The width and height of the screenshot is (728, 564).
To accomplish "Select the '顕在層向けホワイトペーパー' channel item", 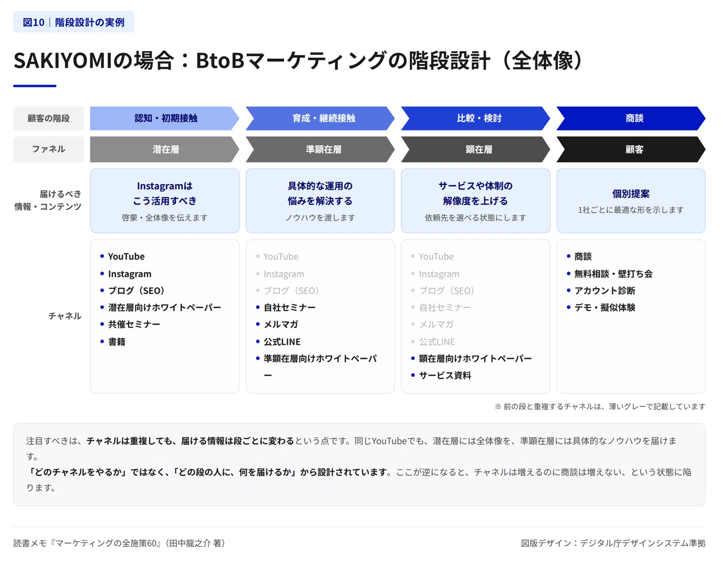I will point(475,358).
